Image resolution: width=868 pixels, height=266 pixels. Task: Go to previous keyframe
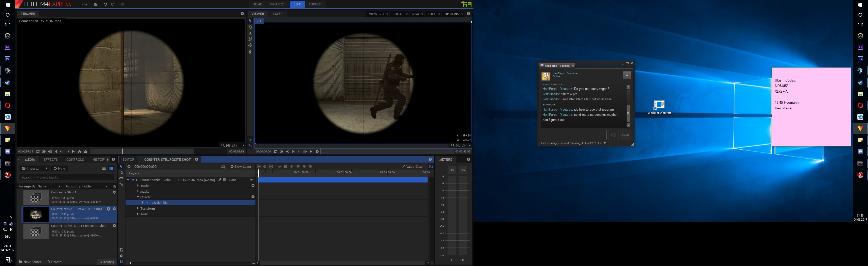259,167
